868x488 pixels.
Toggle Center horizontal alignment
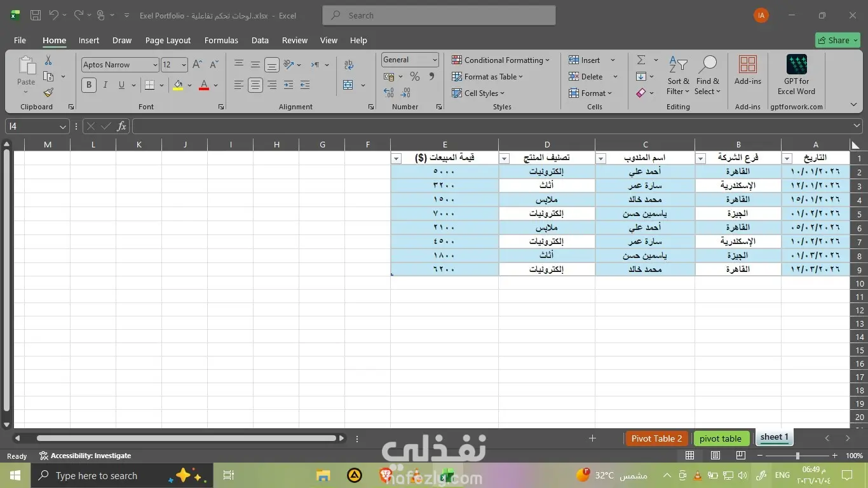click(x=255, y=85)
